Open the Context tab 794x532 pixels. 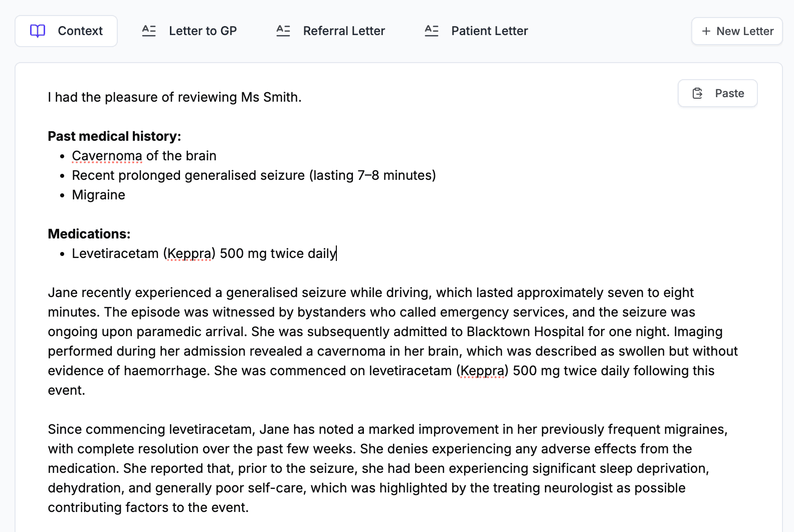tap(66, 31)
